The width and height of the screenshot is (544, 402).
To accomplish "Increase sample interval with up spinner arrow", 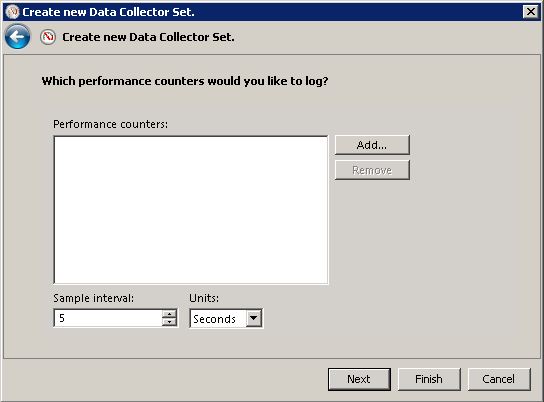I will pyautogui.click(x=169, y=314).
